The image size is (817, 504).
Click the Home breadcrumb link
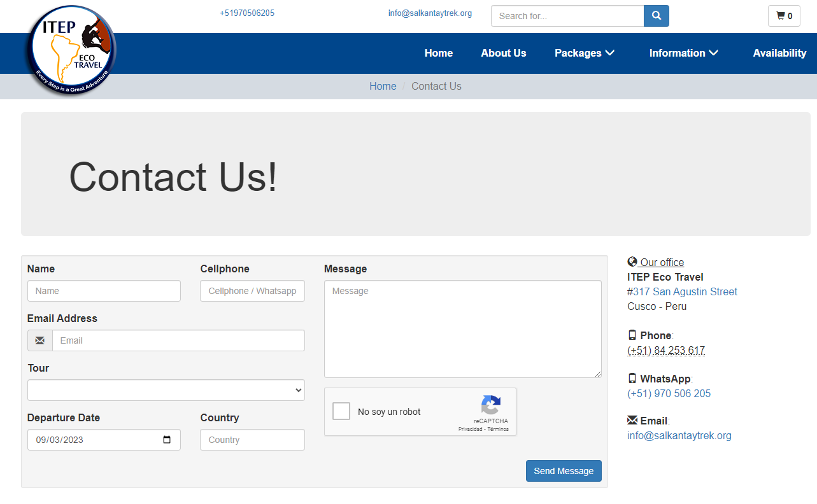click(x=383, y=86)
